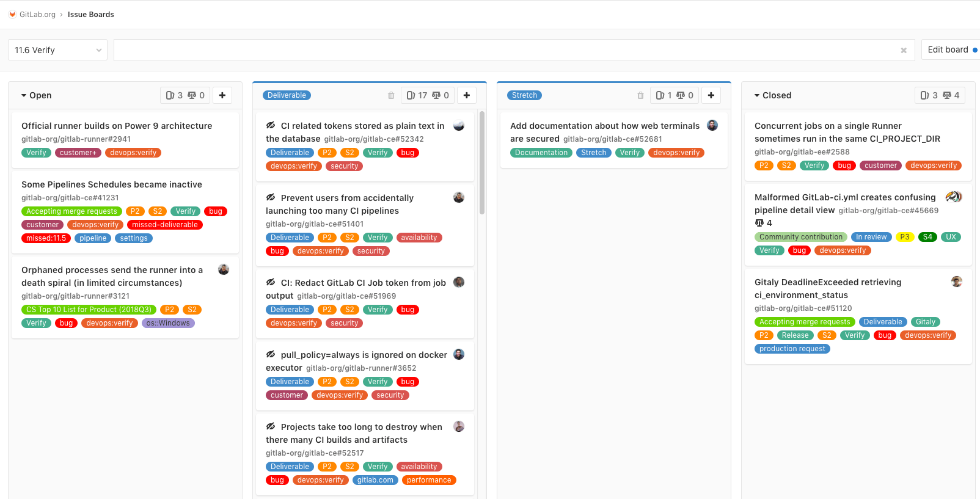Click Community contribution label
The width and height of the screenshot is (980, 499).
801,237
